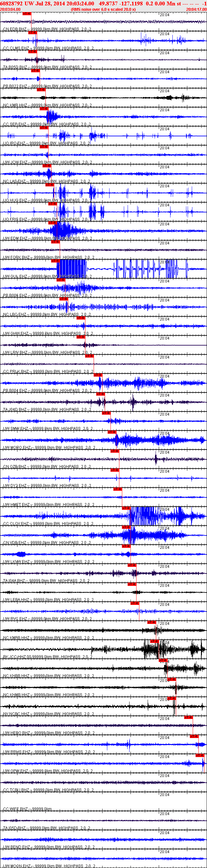This screenshot has width=207, height=868.
Task: Select the red pick flag on UW GPW trace
Action: tap(200, 756)
